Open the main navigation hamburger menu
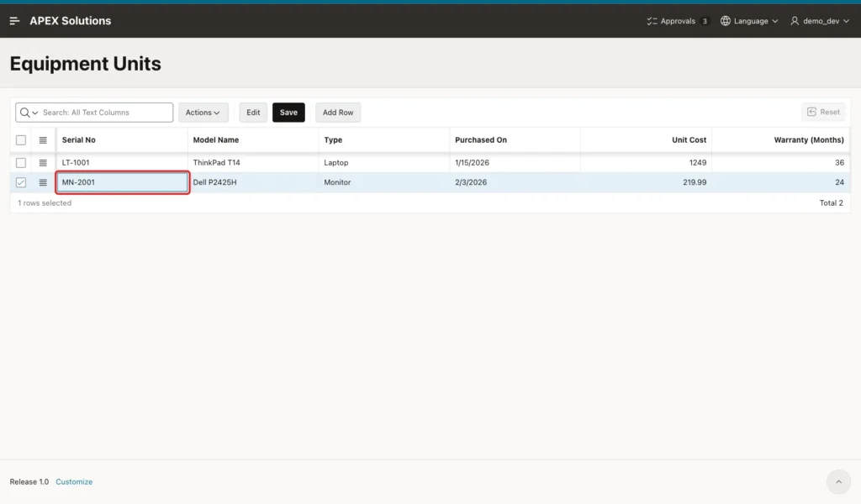 click(x=15, y=21)
